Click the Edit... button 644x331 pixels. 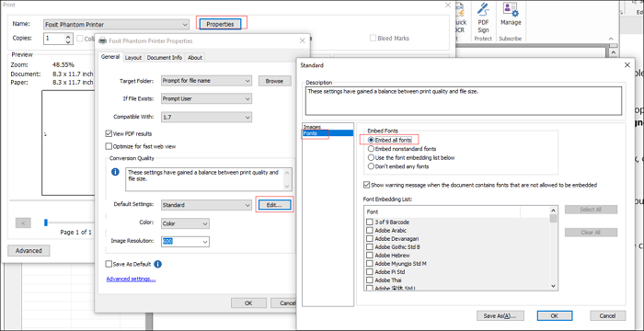pyautogui.click(x=274, y=204)
